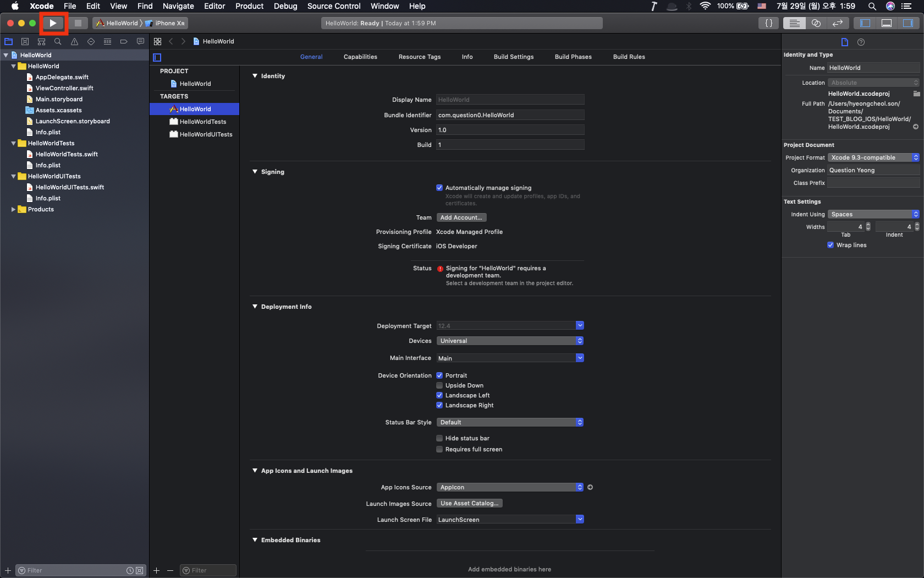The width and height of the screenshot is (924, 578).
Task: Open ViewController.swift in the navigator
Action: click(x=64, y=88)
